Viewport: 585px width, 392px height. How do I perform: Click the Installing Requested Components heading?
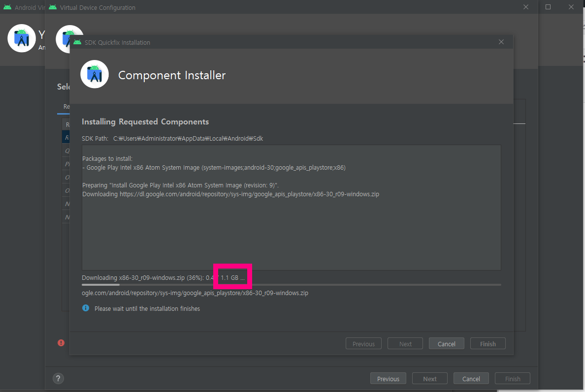pyautogui.click(x=145, y=122)
